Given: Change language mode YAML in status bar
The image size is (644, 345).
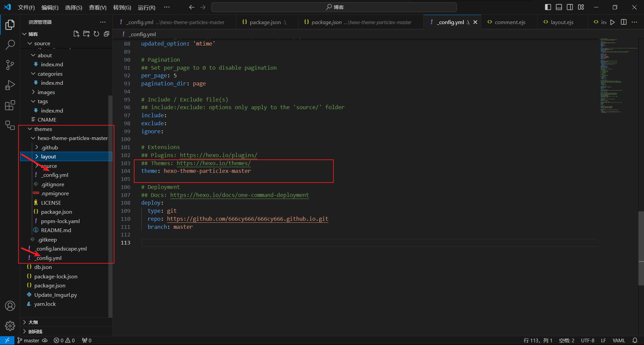Looking at the screenshot, I should 619,340.
